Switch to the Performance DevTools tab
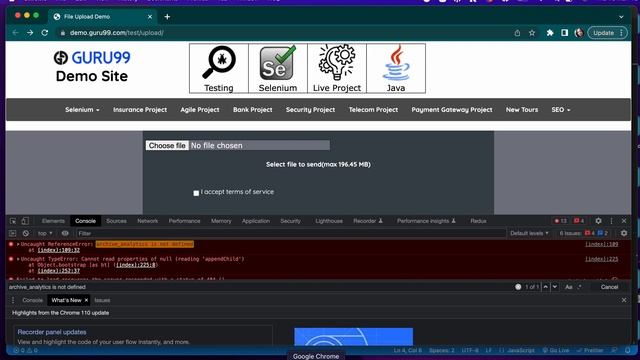Image resolution: width=640 pixels, height=360 pixels. 184,221
